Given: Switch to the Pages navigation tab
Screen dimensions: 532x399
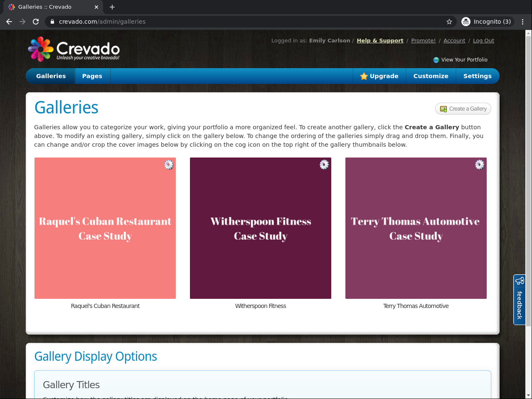Looking at the screenshot, I should click(x=92, y=76).
